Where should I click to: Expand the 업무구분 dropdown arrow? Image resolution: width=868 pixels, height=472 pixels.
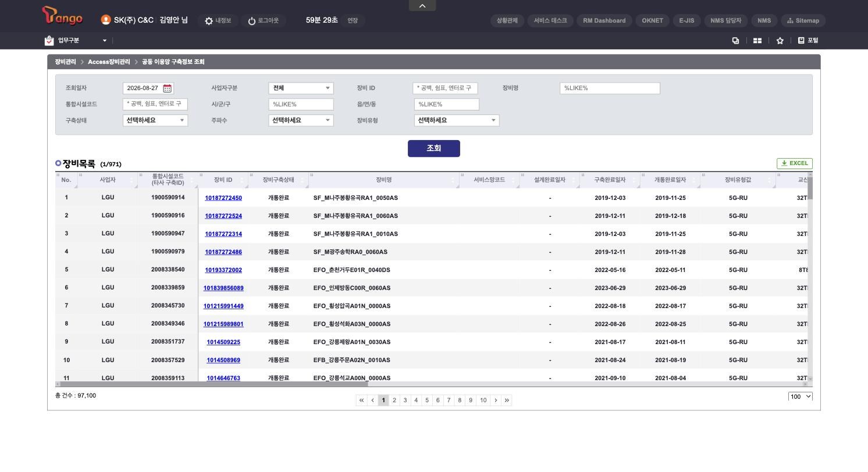click(x=105, y=41)
